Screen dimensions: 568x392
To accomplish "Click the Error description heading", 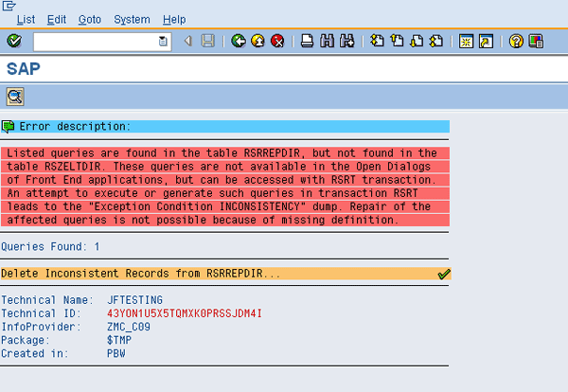I will coord(75,127).
